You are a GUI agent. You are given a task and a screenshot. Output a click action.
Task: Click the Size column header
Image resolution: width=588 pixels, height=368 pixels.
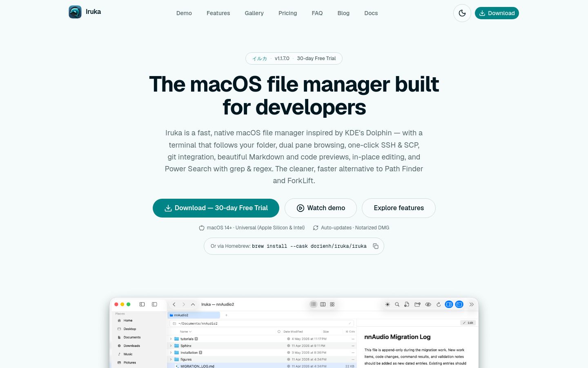pos(326,332)
